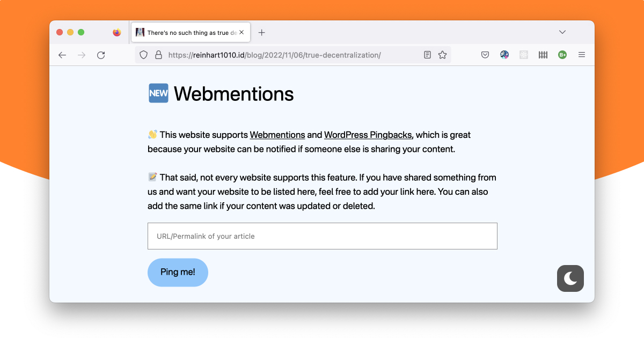This screenshot has width=644, height=338.
Task: Click the site security padlock icon
Action: (x=158, y=55)
